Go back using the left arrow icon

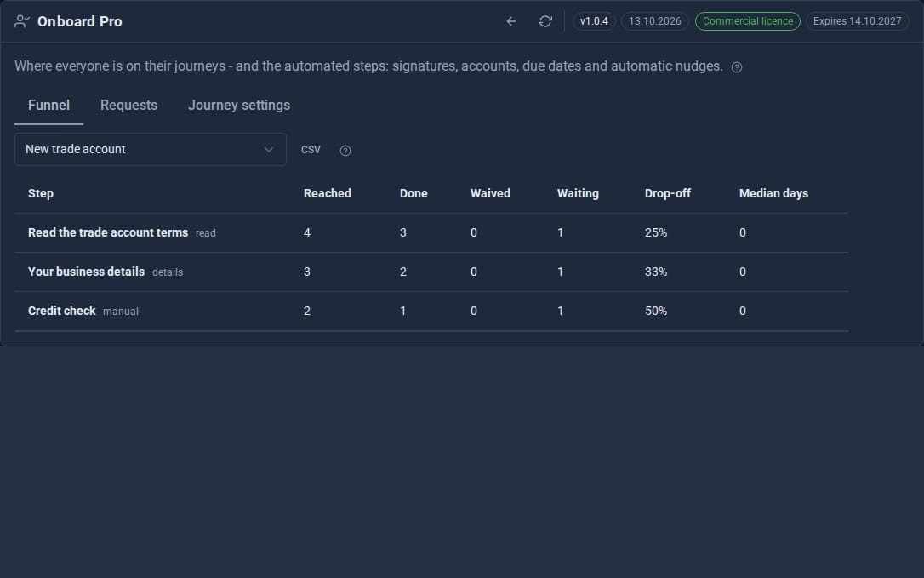pyautogui.click(x=510, y=21)
